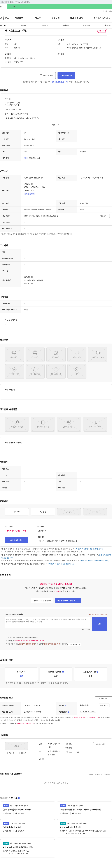This screenshot has height=868, width=112.
Task: Open the 실업급여 menu
Action: pyautogui.click(x=56, y=18)
